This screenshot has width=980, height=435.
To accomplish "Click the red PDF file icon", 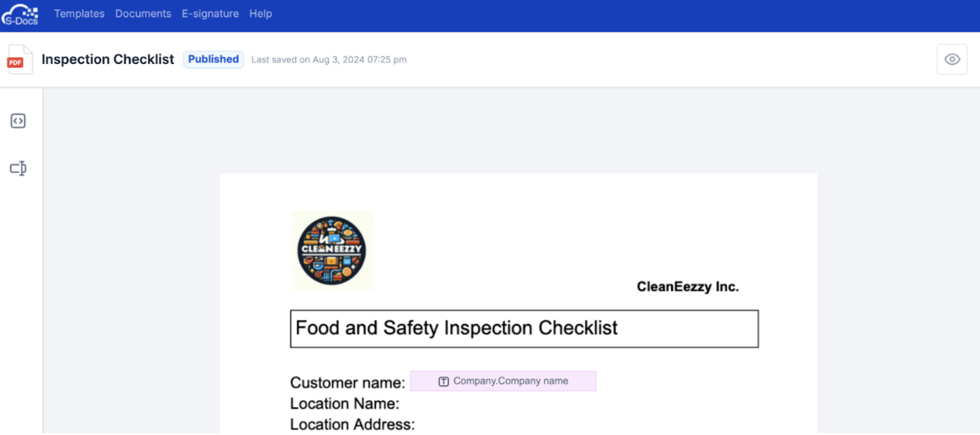I will pyautogui.click(x=20, y=60).
